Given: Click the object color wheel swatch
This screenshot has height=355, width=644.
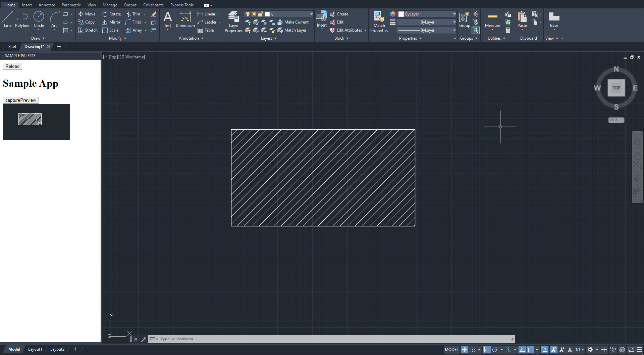Looking at the screenshot, I should [x=392, y=14].
